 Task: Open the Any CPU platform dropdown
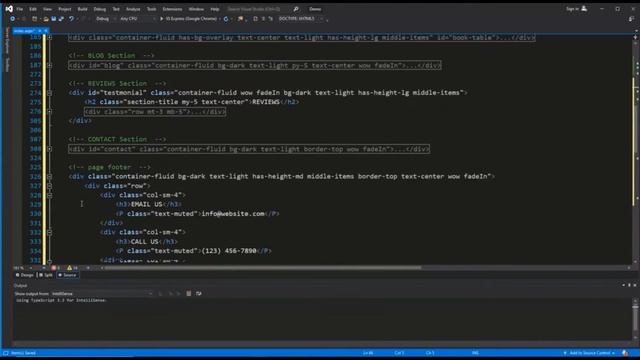[138, 19]
